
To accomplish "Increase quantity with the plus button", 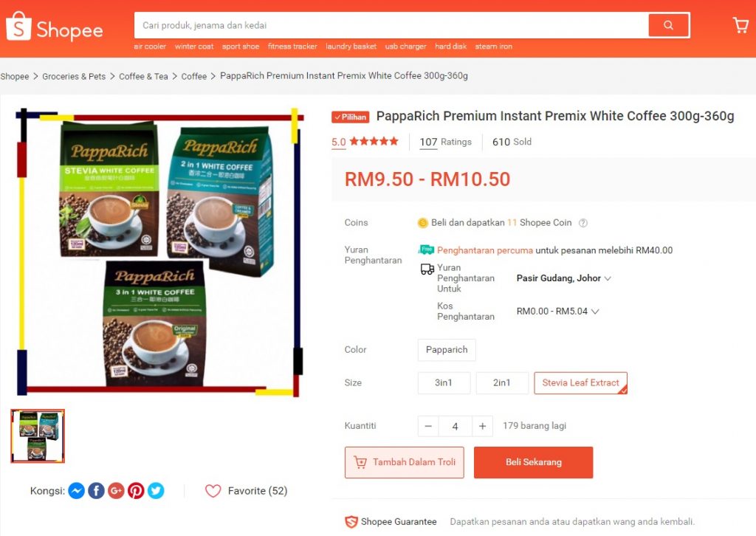I will click(482, 426).
